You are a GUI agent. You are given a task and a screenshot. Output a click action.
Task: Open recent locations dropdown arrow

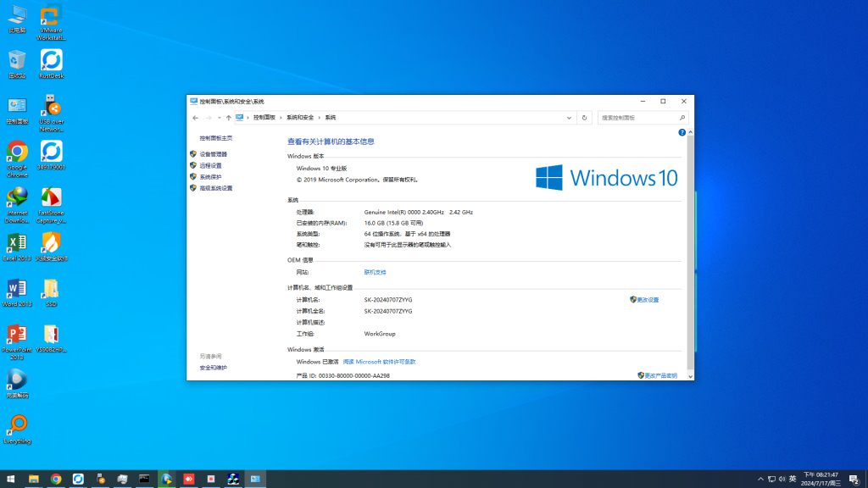(x=219, y=118)
